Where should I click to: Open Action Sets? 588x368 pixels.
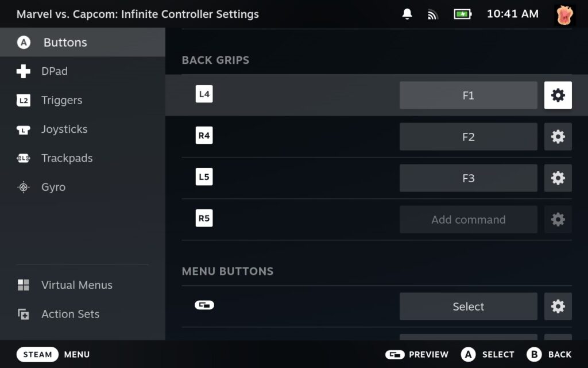coord(70,314)
